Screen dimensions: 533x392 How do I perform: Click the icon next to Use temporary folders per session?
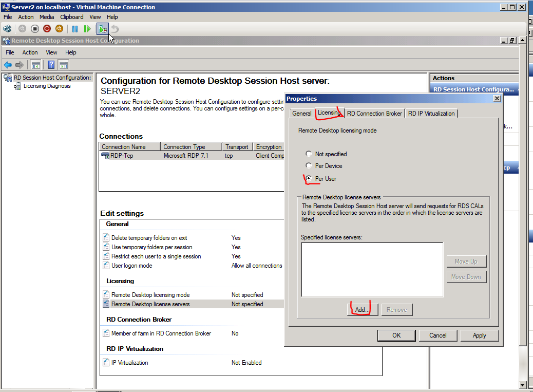[106, 247]
